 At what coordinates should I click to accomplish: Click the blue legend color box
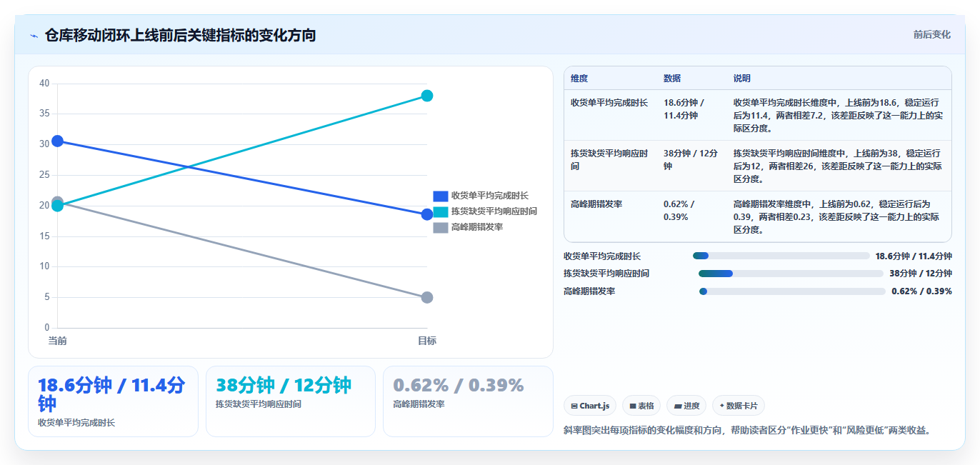[441, 196]
